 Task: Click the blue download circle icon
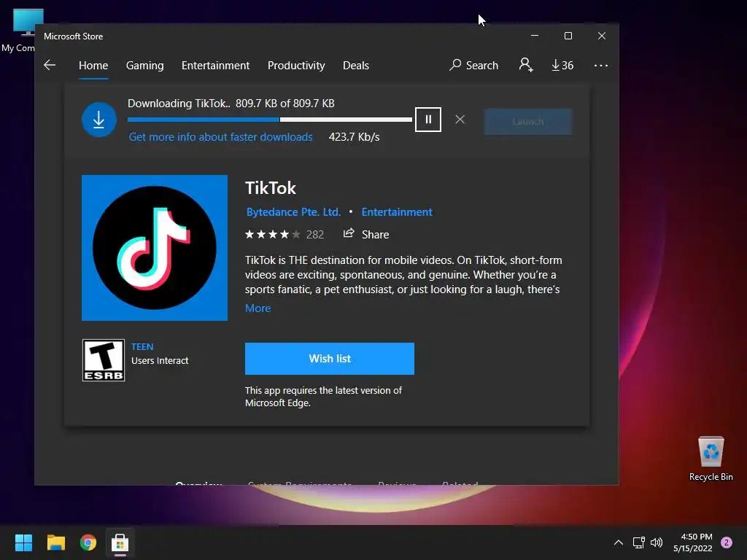click(x=98, y=120)
